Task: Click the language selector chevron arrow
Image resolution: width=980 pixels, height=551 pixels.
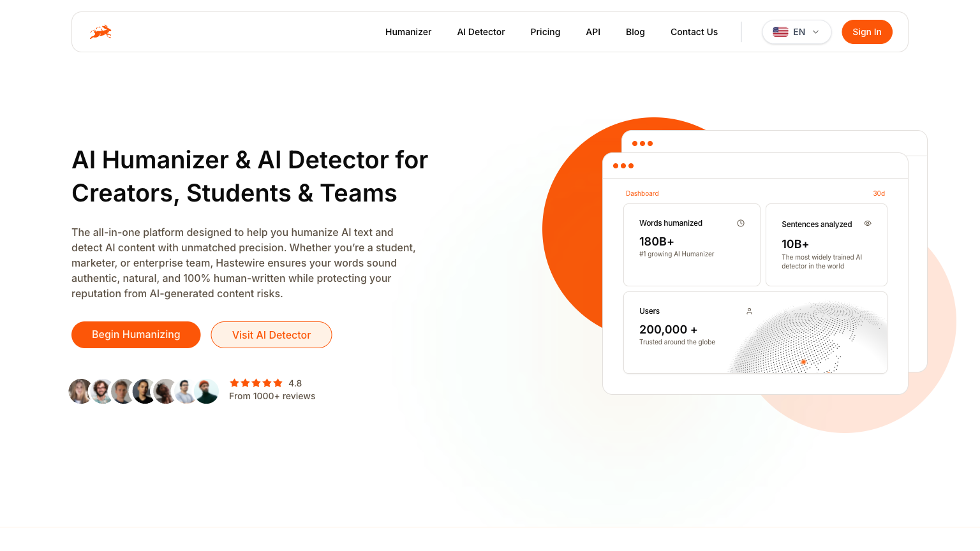Action: (815, 32)
